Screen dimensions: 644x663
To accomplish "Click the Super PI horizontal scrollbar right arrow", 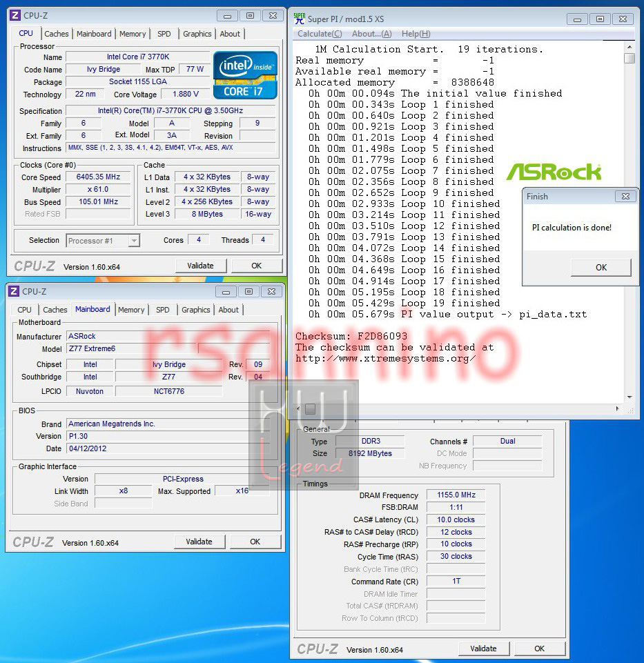I will tap(617, 409).
